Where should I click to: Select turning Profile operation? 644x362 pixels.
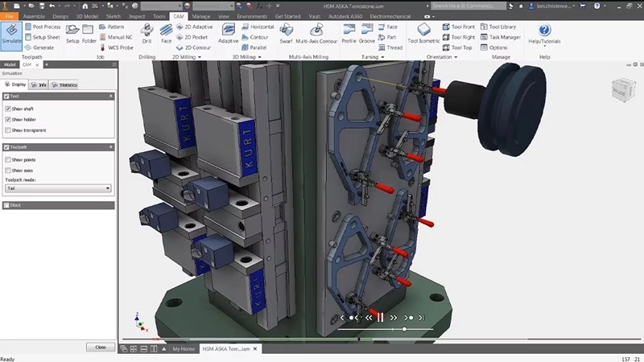(x=349, y=34)
